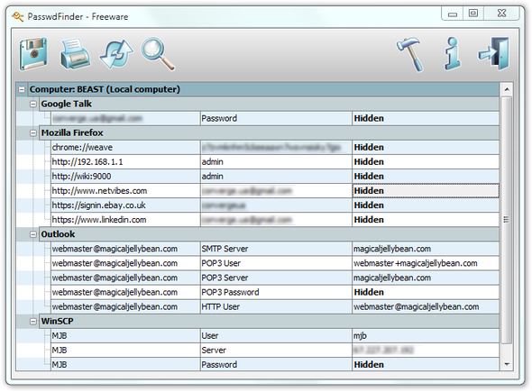Select the Google Talk group header
Image resolution: width=532 pixels, height=392 pixels.
(269, 105)
